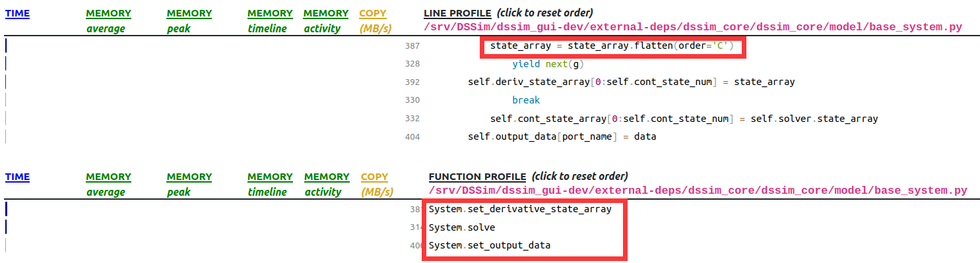The width and height of the screenshot is (980, 263).
Task: Sort line profile by TIME column header
Action: [x=17, y=13]
